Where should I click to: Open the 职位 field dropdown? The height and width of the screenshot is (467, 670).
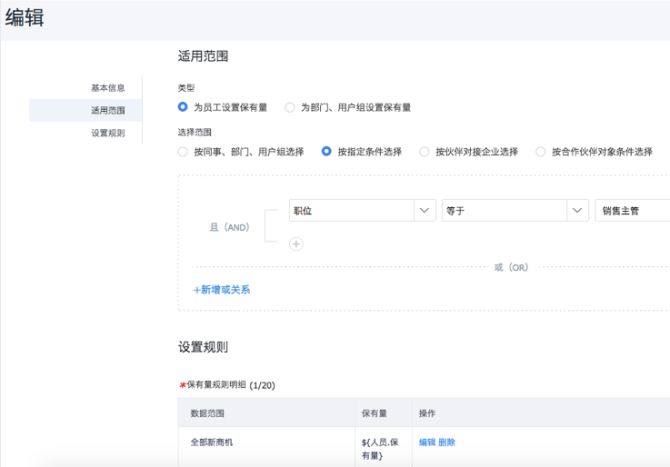(x=350, y=211)
